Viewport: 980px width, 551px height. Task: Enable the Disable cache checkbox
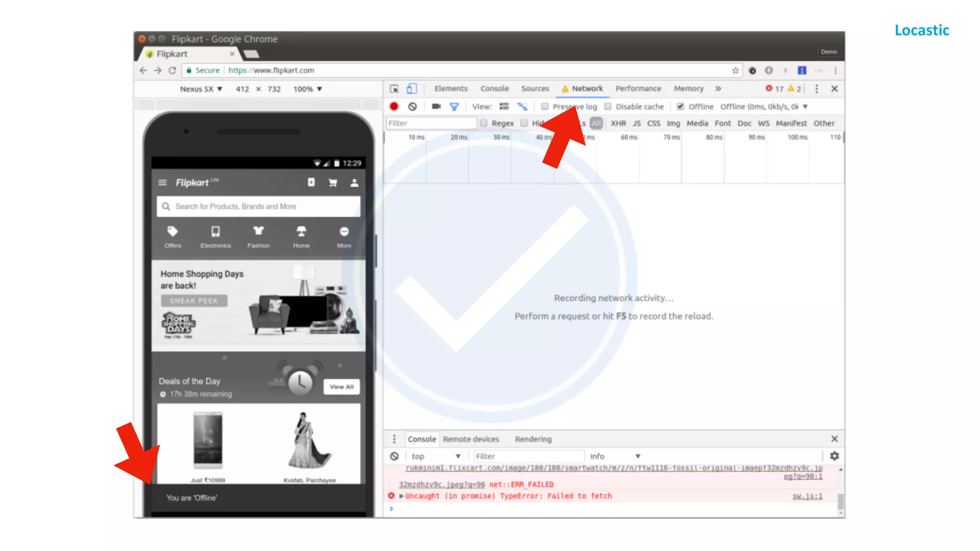[x=608, y=107]
